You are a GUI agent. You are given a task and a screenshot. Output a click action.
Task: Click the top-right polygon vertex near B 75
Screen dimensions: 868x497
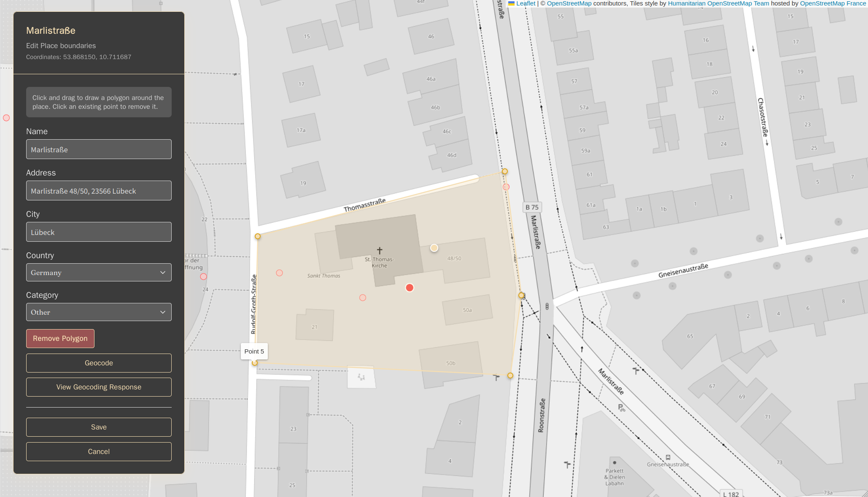(x=504, y=171)
